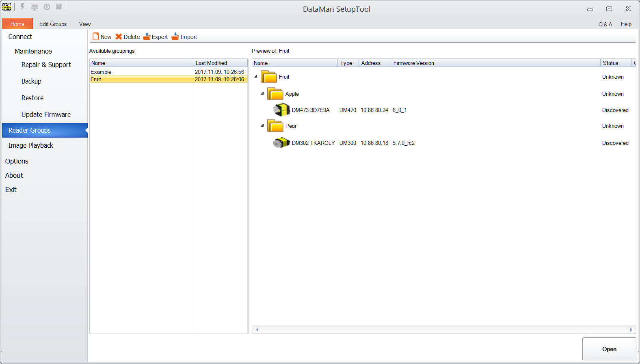Screen dimensions: 640x364
Task: Click the horizontal scrollbar right arrow
Action: pos(631,330)
